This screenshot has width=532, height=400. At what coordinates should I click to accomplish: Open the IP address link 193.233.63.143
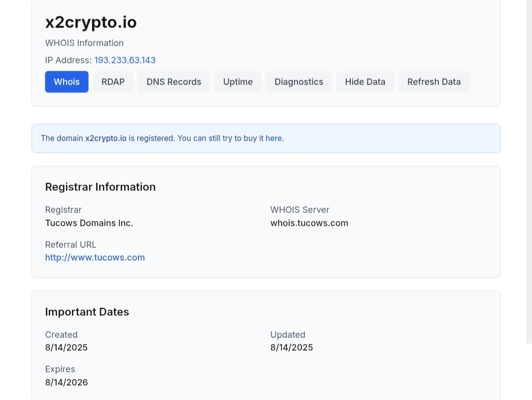point(125,60)
